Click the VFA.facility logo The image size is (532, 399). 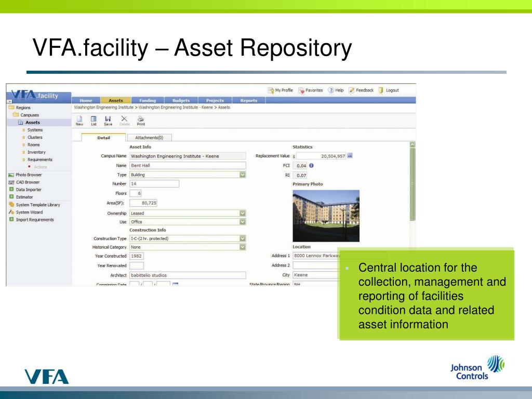click(x=35, y=95)
